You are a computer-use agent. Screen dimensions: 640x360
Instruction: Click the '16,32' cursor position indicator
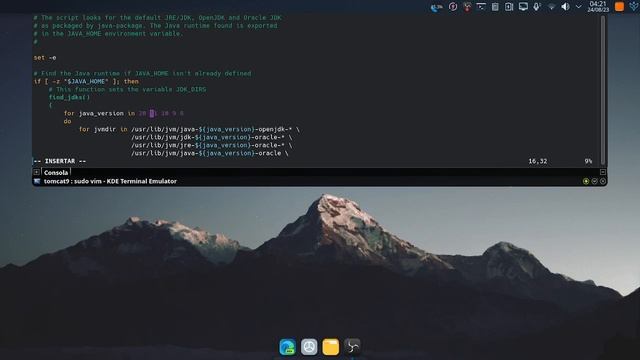538,161
